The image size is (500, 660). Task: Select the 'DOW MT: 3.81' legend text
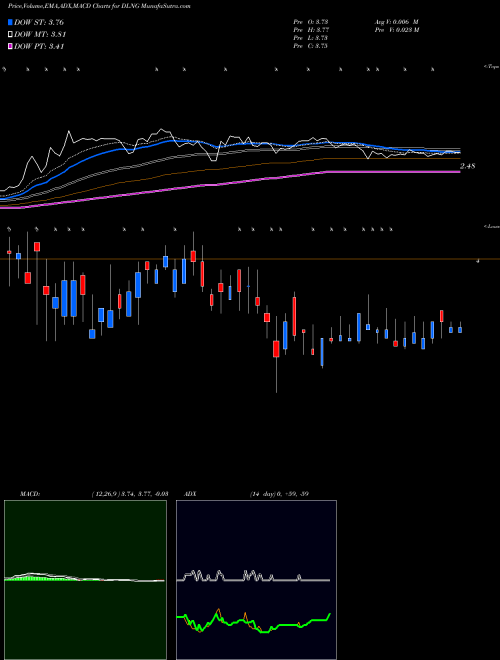click(x=40, y=35)
